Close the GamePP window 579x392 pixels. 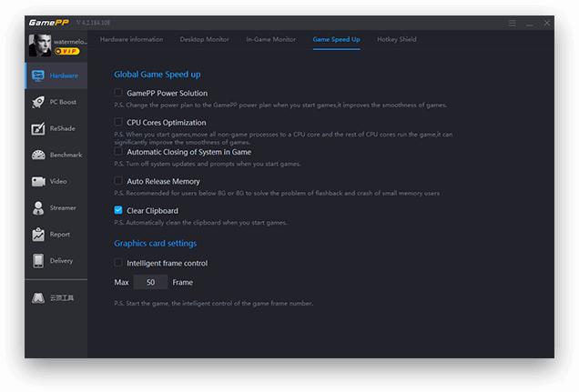click(x=547, y=23)
